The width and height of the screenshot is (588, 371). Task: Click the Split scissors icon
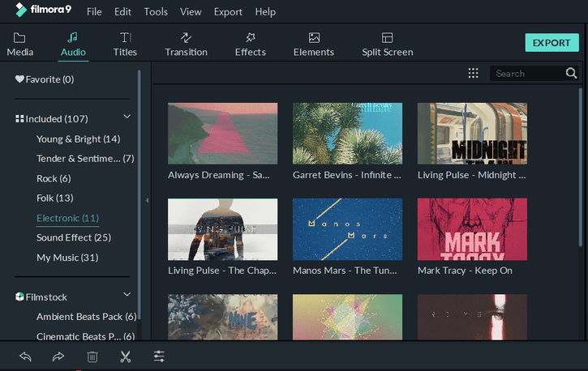tap(126, 356)
